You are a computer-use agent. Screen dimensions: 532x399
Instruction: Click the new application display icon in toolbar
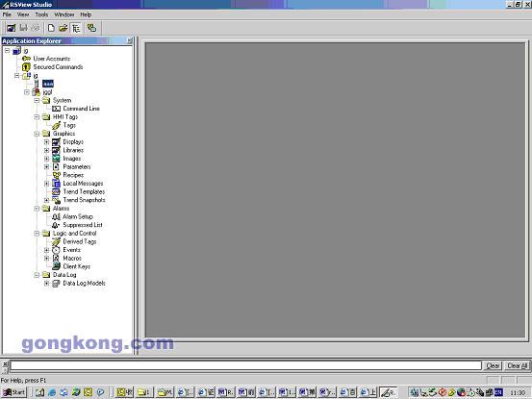12,28
